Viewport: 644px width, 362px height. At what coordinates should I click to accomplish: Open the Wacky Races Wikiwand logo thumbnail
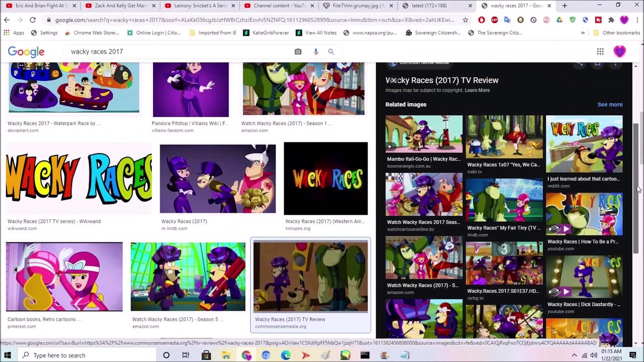point(79,178)
